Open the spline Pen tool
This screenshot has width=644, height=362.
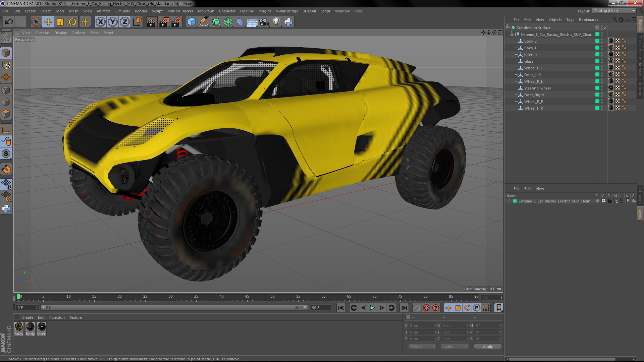tap(204, 22)
